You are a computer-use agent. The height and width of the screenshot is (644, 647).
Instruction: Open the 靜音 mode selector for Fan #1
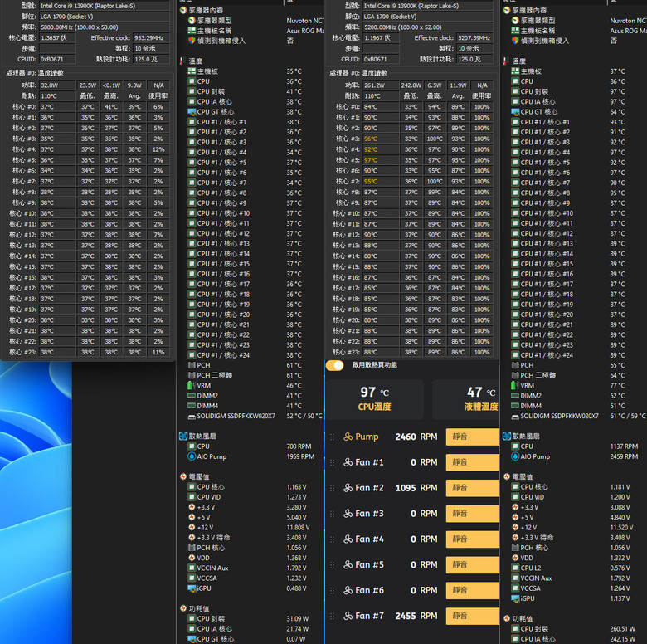click(x=473, y=462)
